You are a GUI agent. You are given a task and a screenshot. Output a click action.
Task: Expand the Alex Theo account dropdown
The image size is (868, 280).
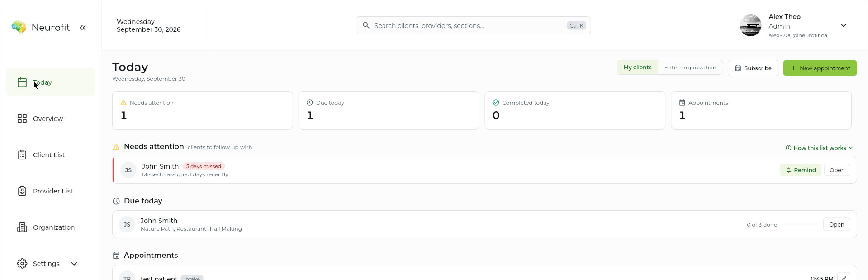844,25
